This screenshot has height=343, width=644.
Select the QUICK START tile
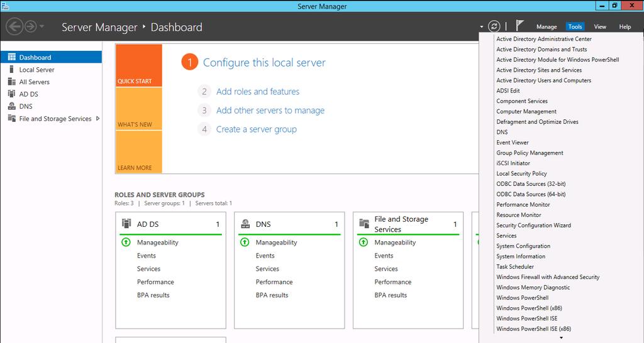[x=139, y=65]
